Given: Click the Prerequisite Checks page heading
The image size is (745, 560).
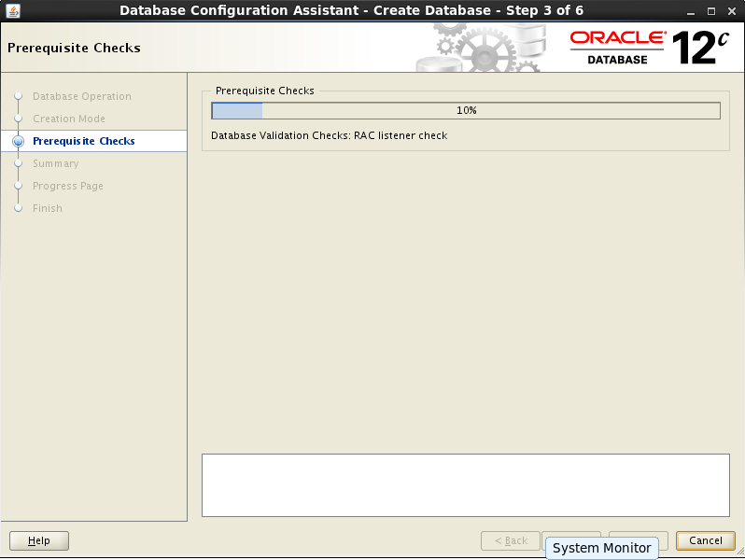Looking at the screenshot, I should tap(74, 48).
